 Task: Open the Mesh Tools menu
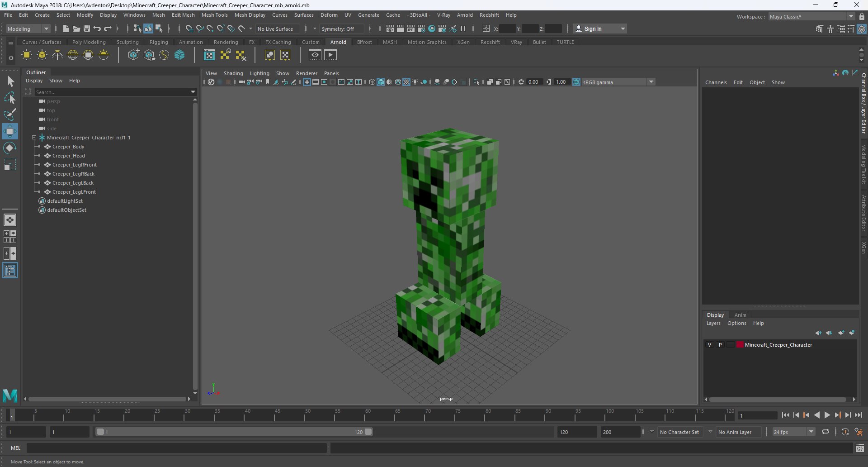click(x=214, y=15)
